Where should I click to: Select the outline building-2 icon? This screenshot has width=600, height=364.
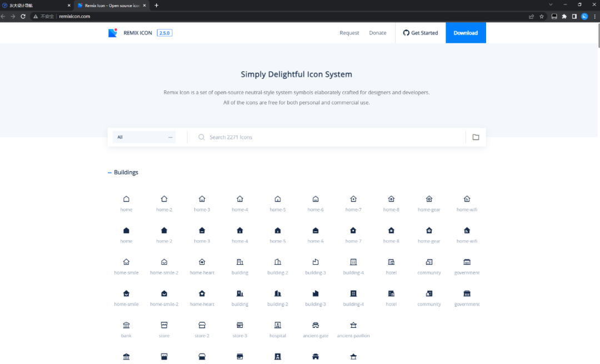pos(278,262)
